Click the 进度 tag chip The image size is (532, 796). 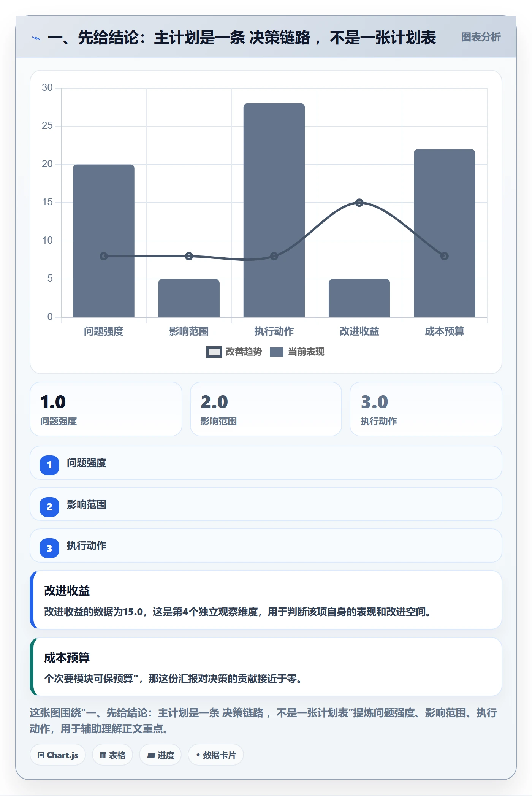(160, 755)
